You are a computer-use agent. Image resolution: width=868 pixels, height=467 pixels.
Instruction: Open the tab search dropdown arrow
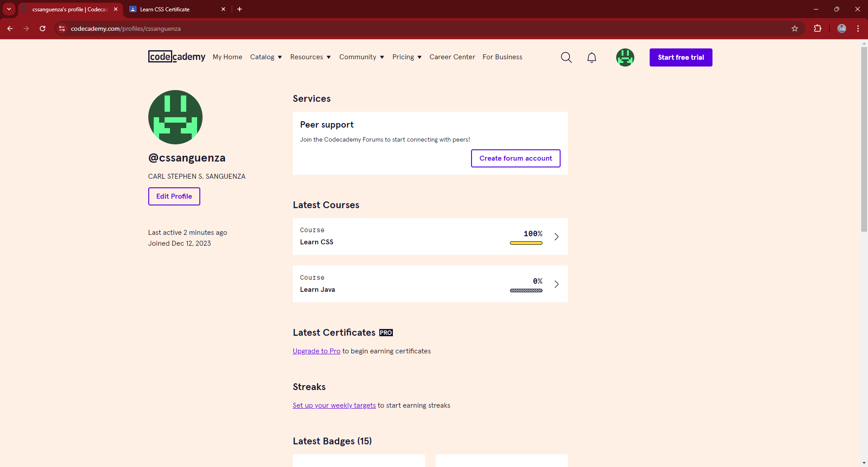[9, 9]
